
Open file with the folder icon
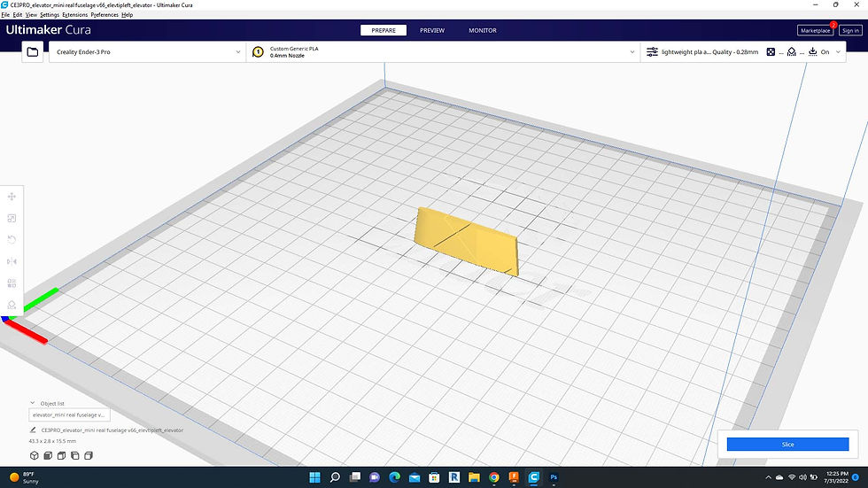pos(33,52)
